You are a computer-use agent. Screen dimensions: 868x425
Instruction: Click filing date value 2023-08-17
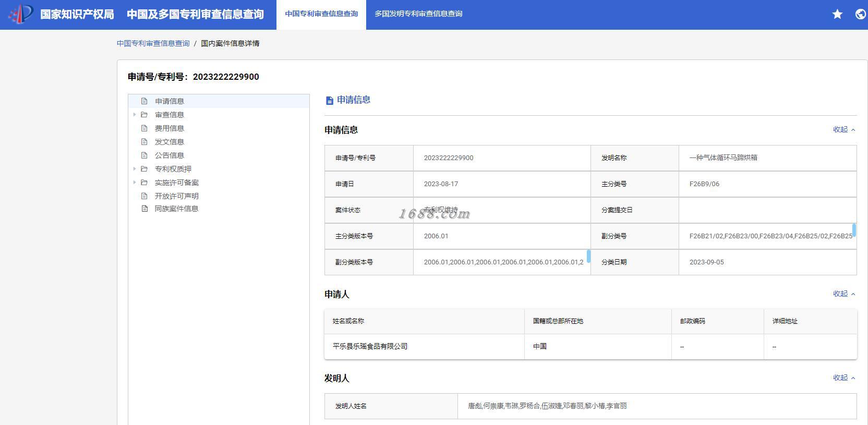[441, 184]
